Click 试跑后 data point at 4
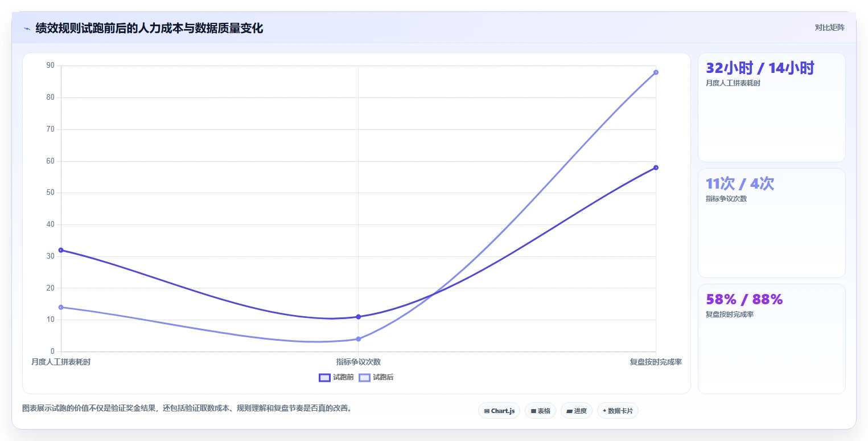The width and height of the screenshot is (868, 441). [x=358, y=339]
